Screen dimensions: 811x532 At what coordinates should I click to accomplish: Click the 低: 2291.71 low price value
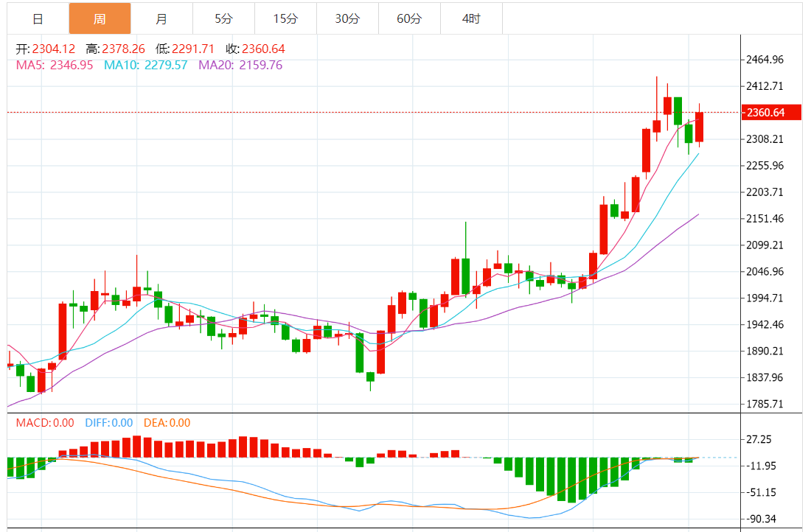[x=184, y=49]
